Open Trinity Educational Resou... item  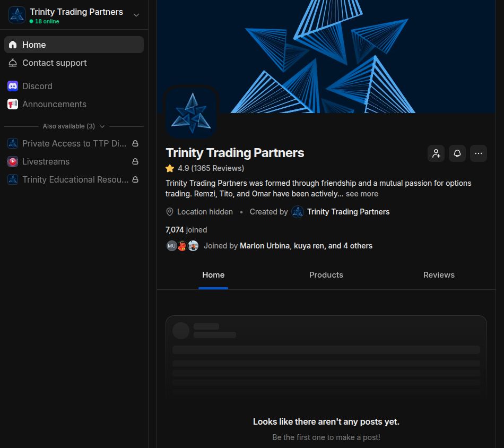[x=74, y=179]
